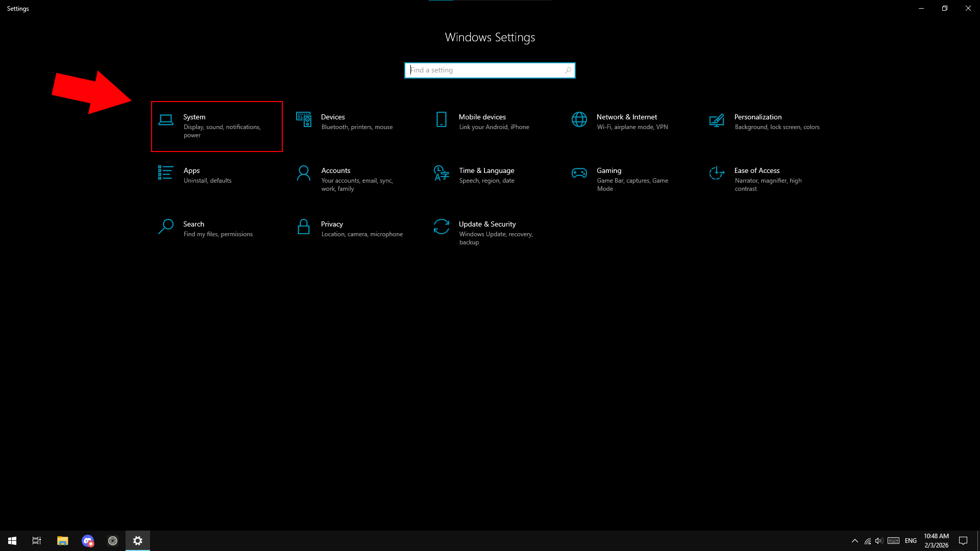Open the Action Center notifications icon
The width and height of the screenshot is (980, 551).
963,541
